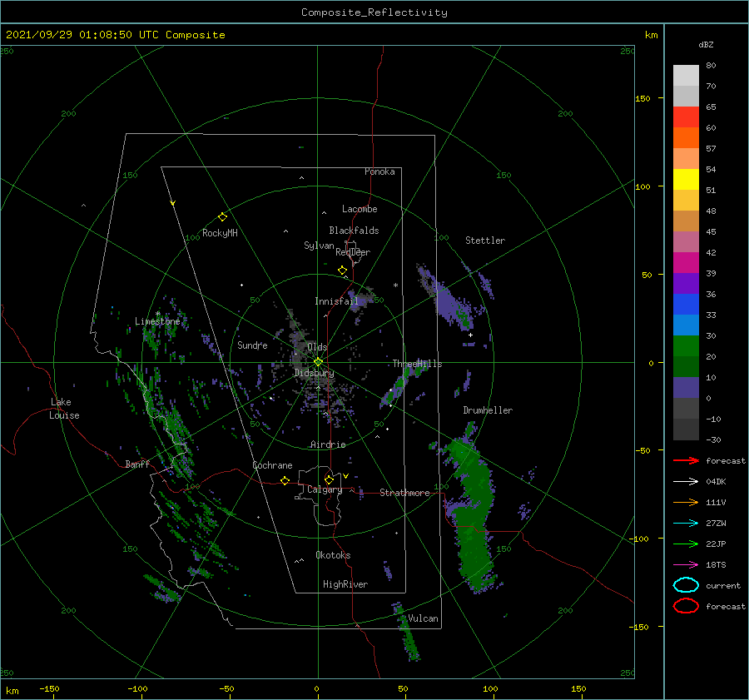Click the Blackfalds label

(x=354, y=231)
